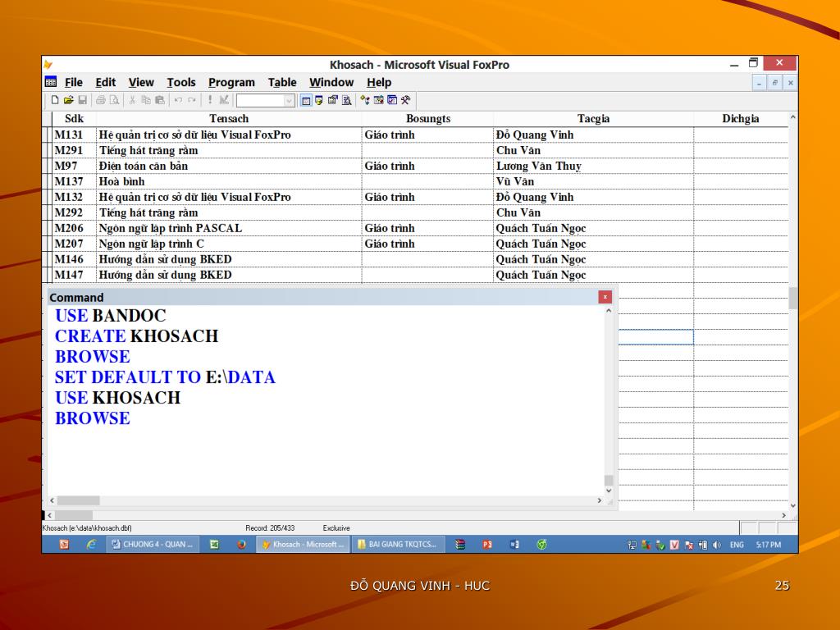Open the Tools menu
The width and height of the screenshot is (840, 630).
tap(181, 83)
